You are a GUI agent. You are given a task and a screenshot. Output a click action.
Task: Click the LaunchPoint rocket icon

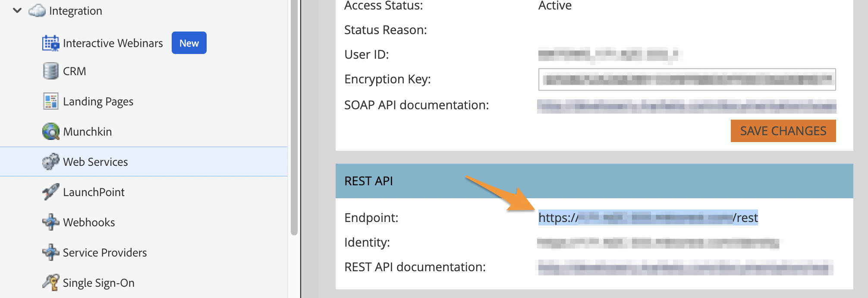click(50, 192)
